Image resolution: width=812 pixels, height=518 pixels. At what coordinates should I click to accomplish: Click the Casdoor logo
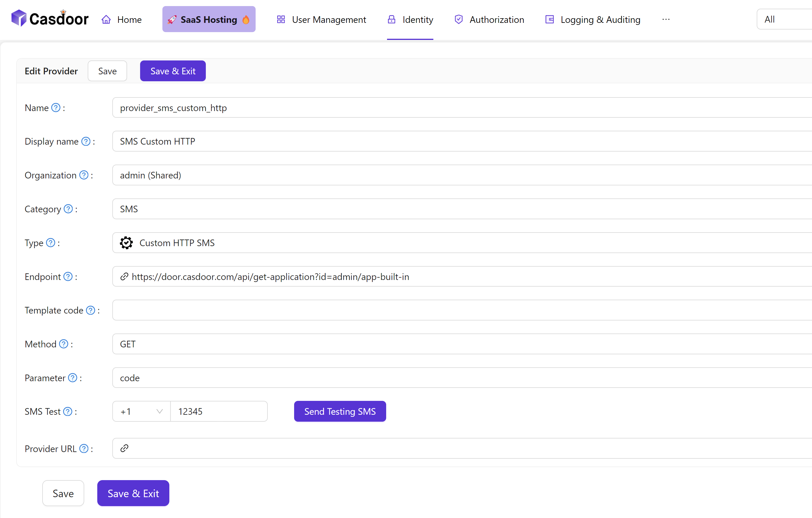point(50,19)
